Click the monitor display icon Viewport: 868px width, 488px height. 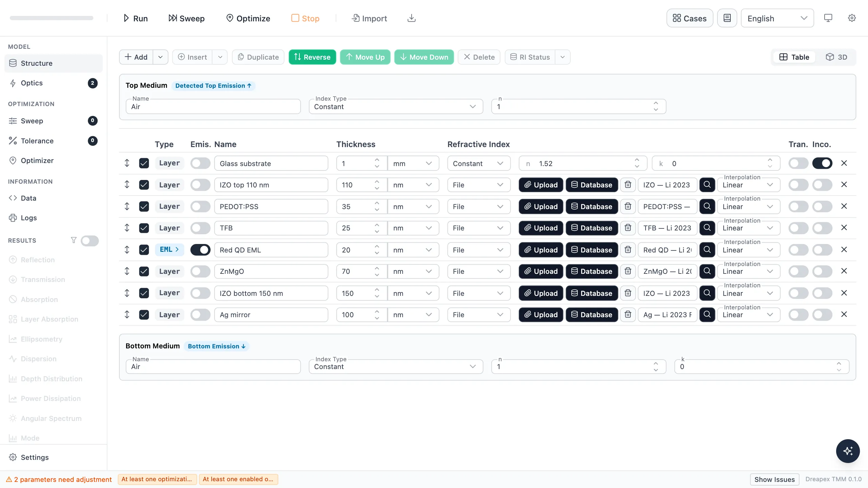coord(828,18)
